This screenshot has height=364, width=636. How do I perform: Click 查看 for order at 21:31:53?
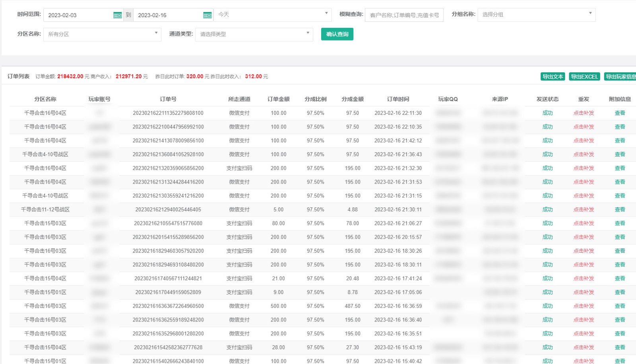coord(620,182)
